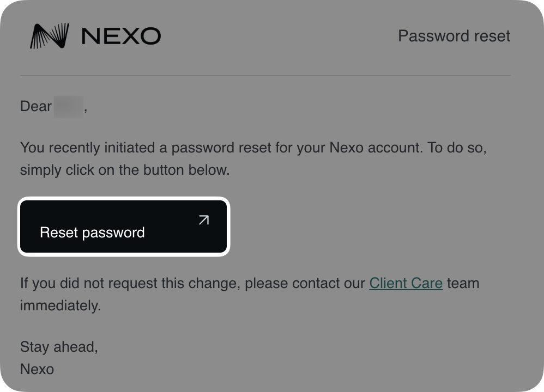Click the Password reset header label
Screen dimensions: 544x392
click(455, 36)
